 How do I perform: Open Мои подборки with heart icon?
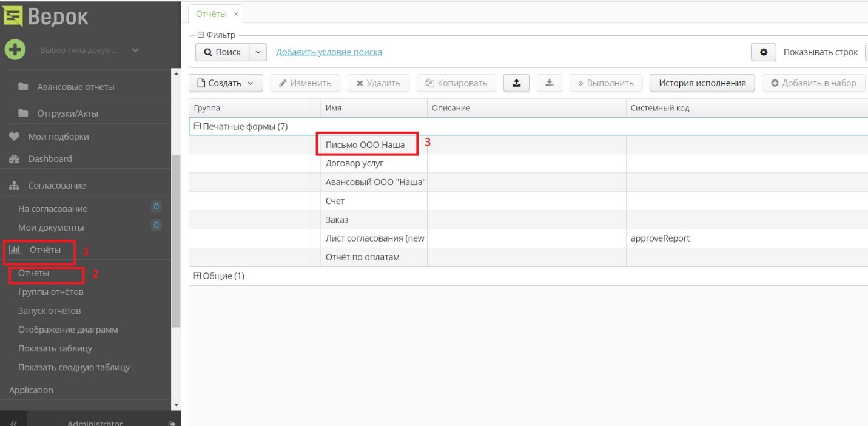click(58, 137)
